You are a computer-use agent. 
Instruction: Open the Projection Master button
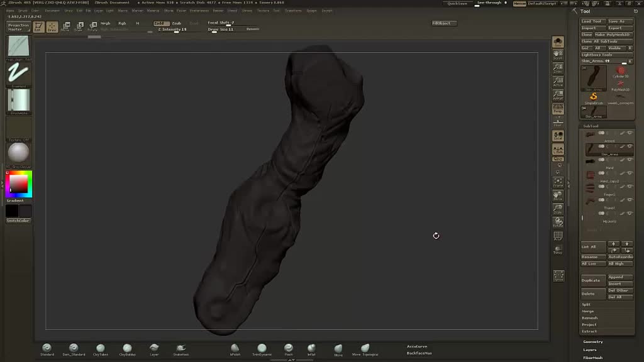[18, 27]
